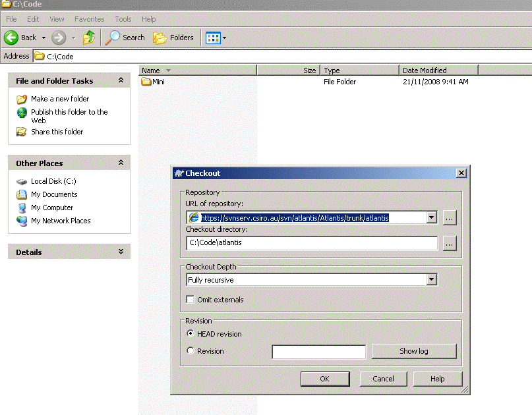Open Search from the toolbar

pos(125,38)
